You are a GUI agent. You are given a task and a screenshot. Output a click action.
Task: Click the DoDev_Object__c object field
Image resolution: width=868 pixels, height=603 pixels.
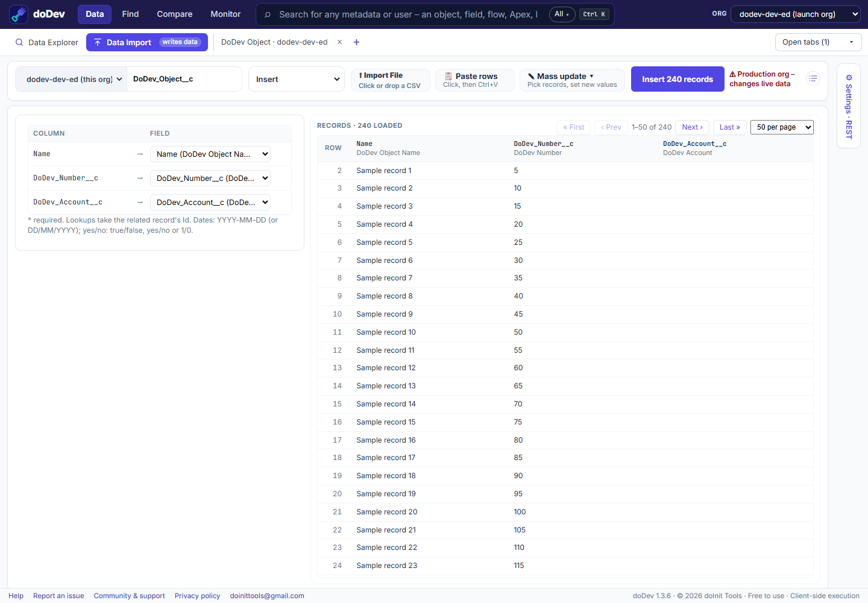coord(184,79)
